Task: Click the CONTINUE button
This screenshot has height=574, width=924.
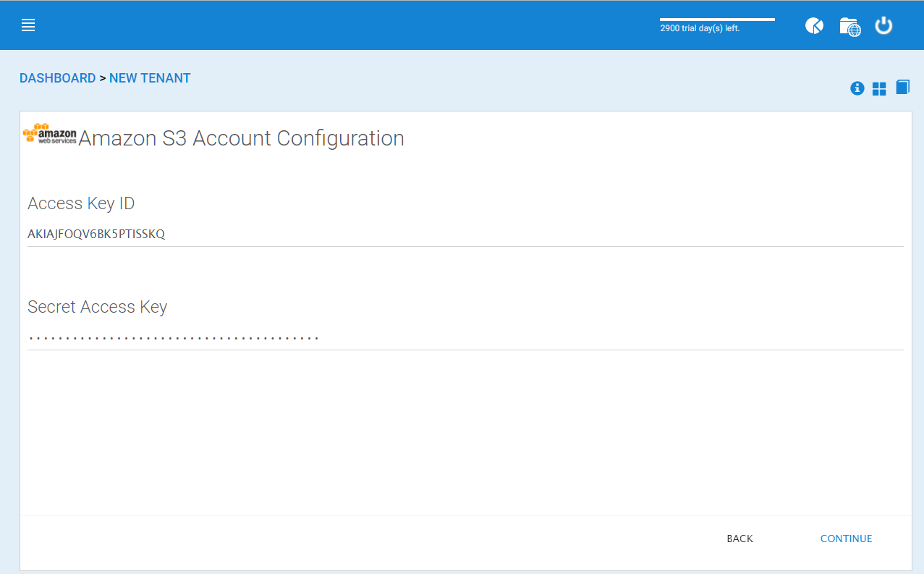Action: click(846, 539)
